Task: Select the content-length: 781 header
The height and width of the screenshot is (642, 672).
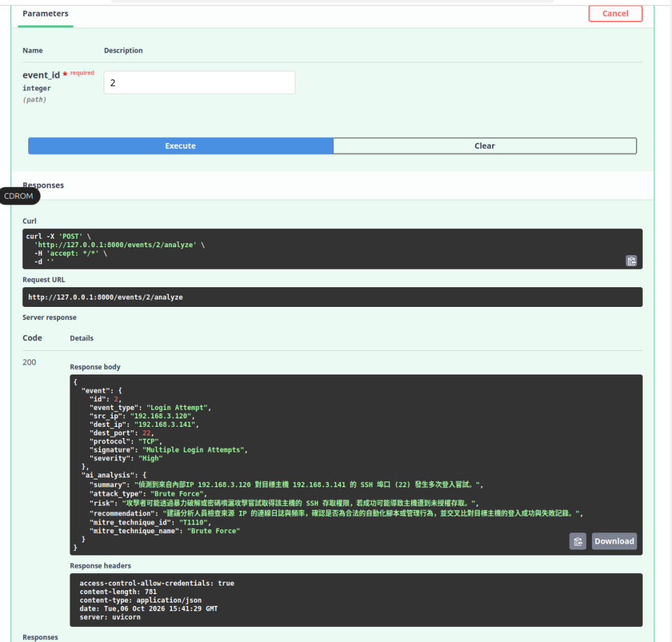Action: [x=118, y=592]
